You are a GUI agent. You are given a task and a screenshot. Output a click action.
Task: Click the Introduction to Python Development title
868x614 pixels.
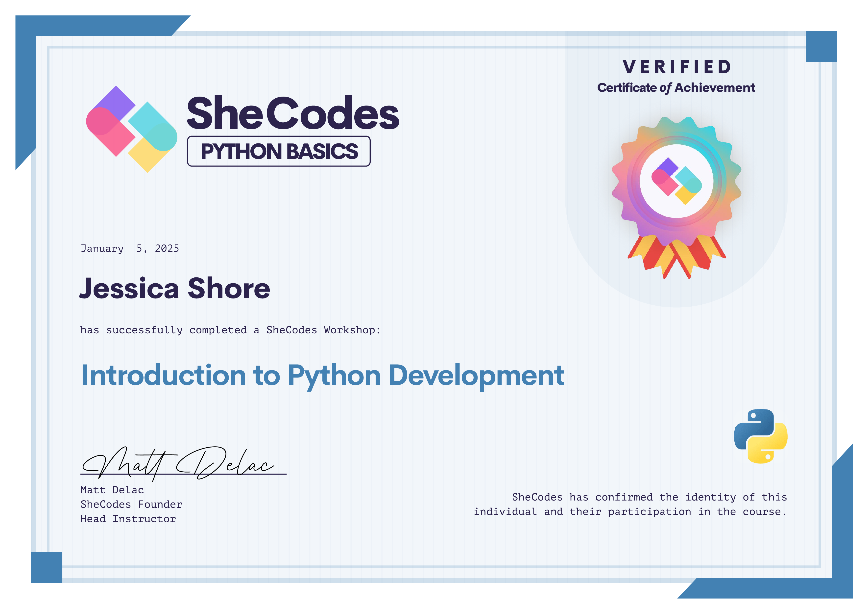pyautogui.click(x=322, y=376)
